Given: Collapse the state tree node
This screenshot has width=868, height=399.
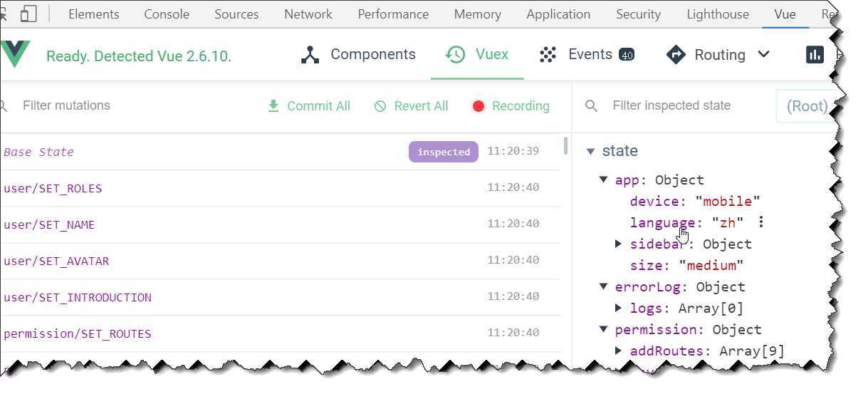Looking at the screenshot, I should pyautogui.click(x=590, y=151).
